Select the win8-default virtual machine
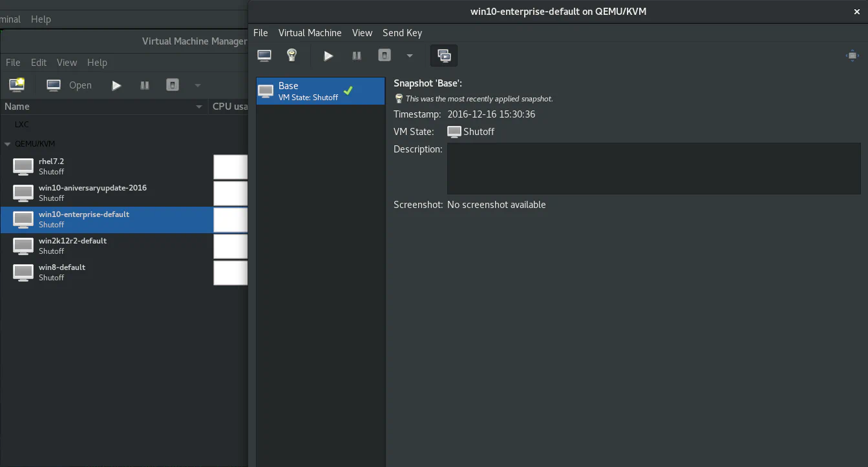Viewport: 868px width, 467px height. click(107, 273)
